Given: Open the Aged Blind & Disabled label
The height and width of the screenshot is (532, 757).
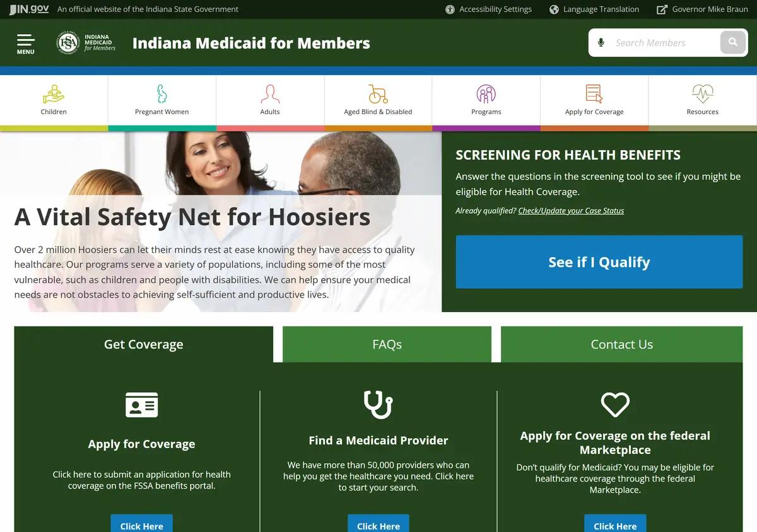Looking at the screenshot, I should click(378, 112).
